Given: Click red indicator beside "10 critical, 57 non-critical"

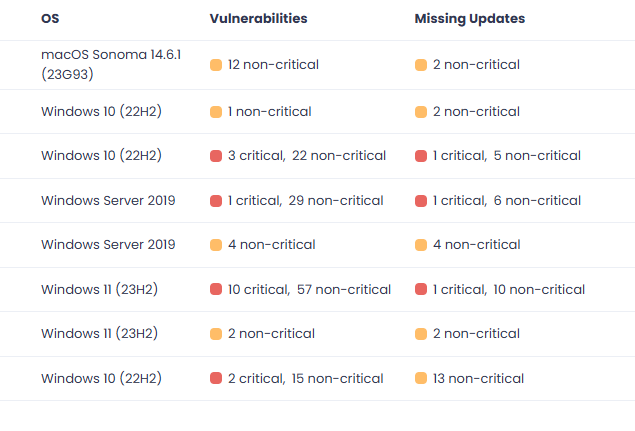Looking at the screenshot, I should [x=215, y=290].
